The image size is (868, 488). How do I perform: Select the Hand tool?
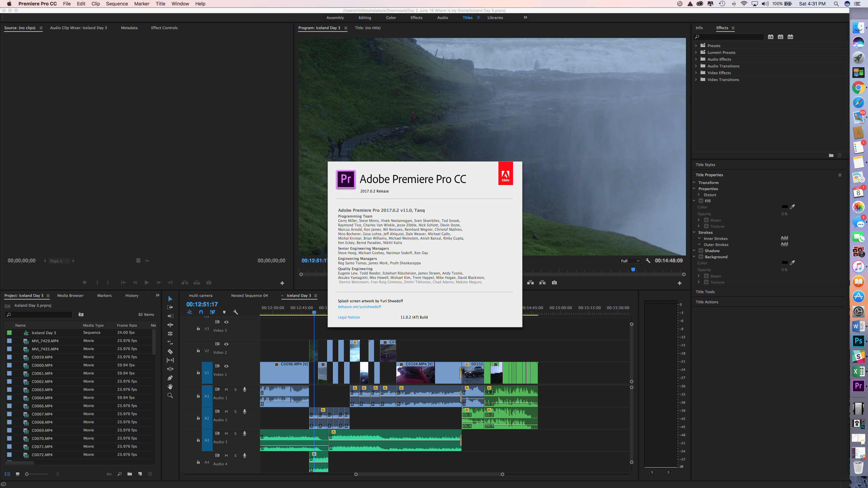170,387
